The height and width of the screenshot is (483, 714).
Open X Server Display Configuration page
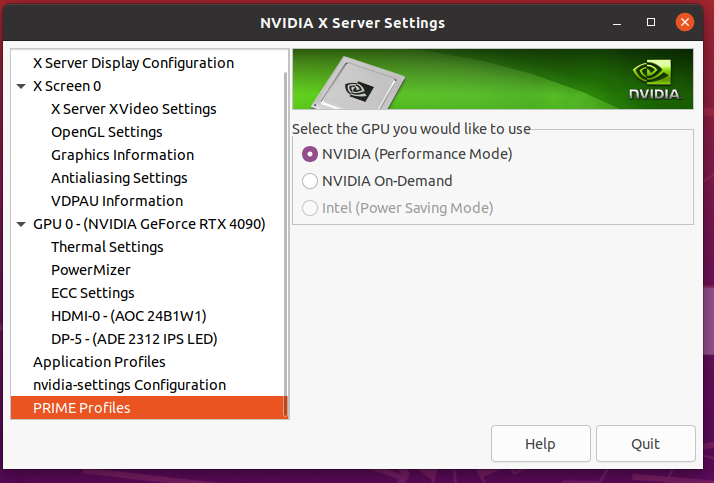pos(133,63)
